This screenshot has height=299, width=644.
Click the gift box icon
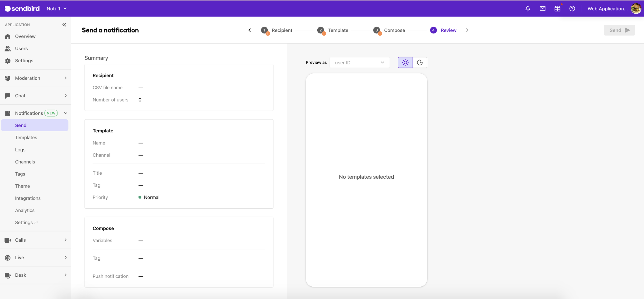pos(557,8)
